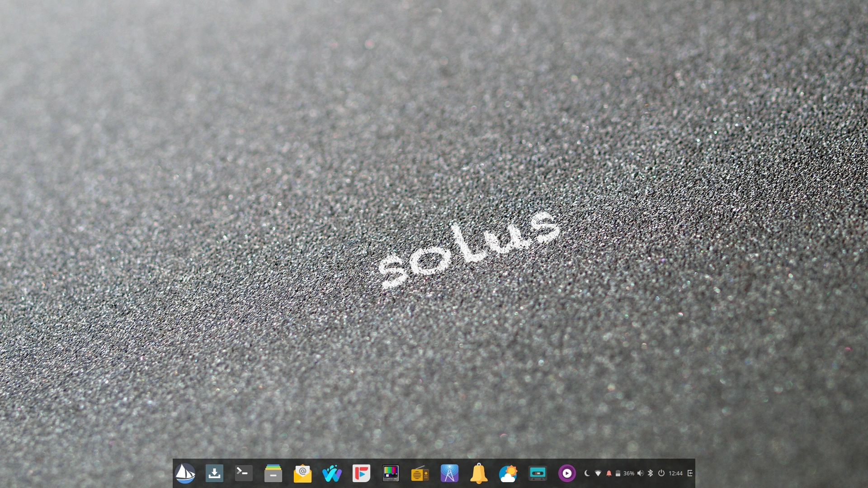Toggle the night light moon icon

[587, 473]
